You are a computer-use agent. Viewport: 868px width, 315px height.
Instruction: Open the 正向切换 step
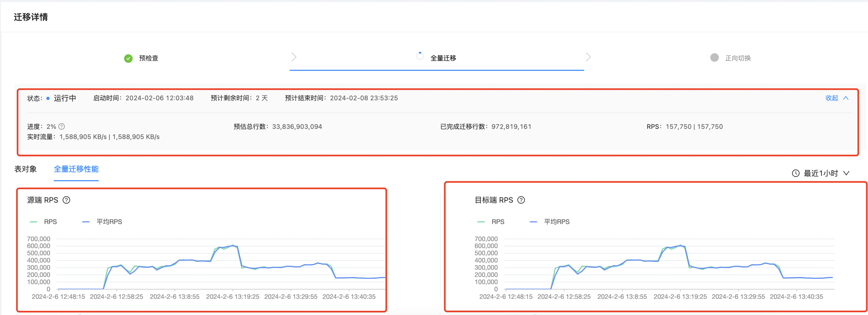738,58
